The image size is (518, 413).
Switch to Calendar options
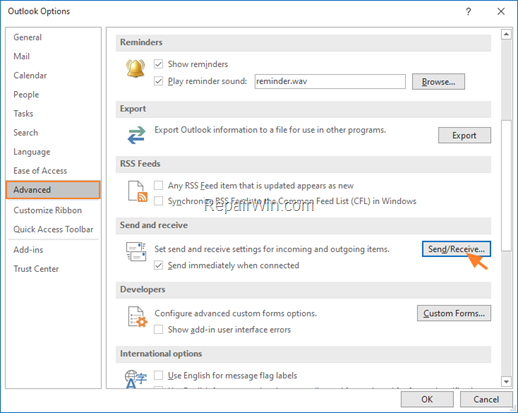pyautogui.click(x=53, y=75)
